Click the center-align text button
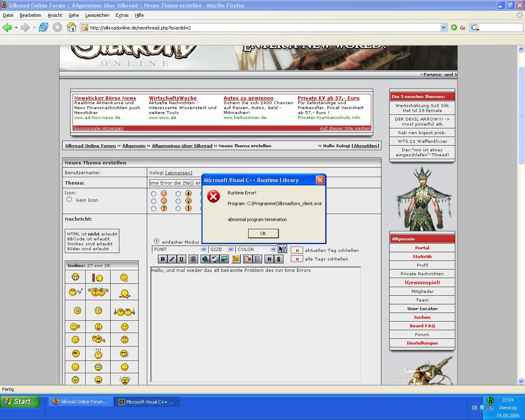Viewport: 525px width, 420px height. click(193, 259)
